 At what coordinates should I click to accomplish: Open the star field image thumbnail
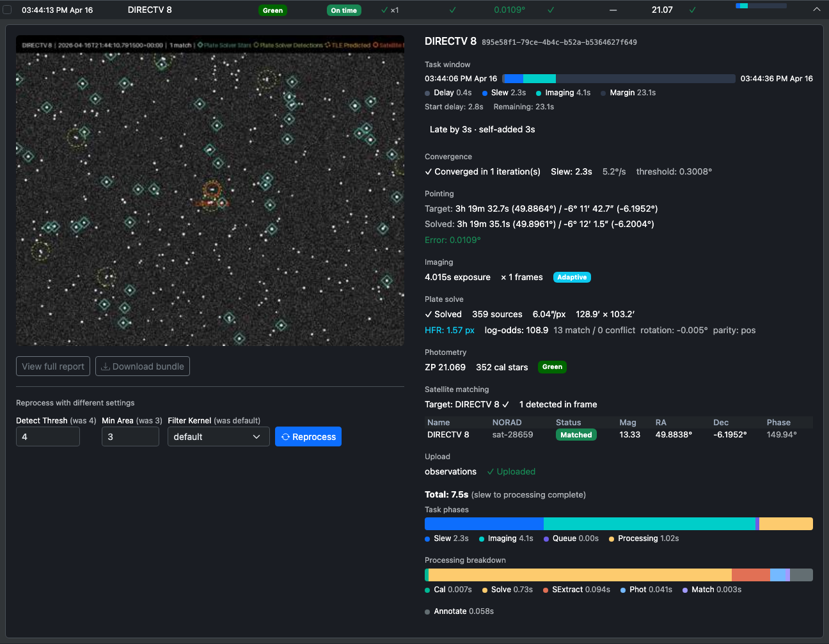(210, 191)
